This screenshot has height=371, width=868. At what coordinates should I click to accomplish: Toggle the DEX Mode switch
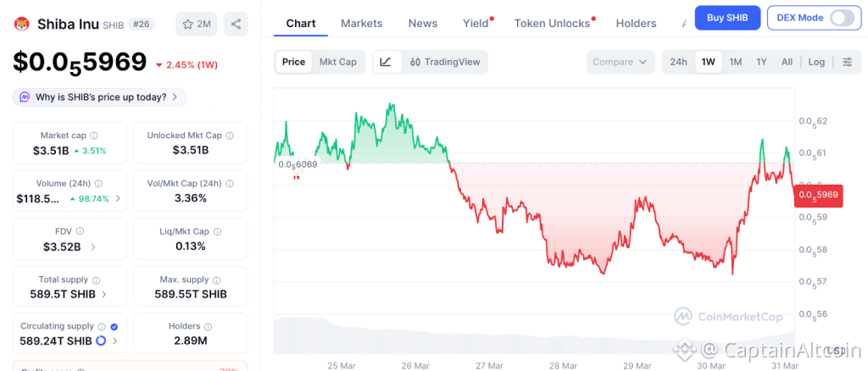841,18
